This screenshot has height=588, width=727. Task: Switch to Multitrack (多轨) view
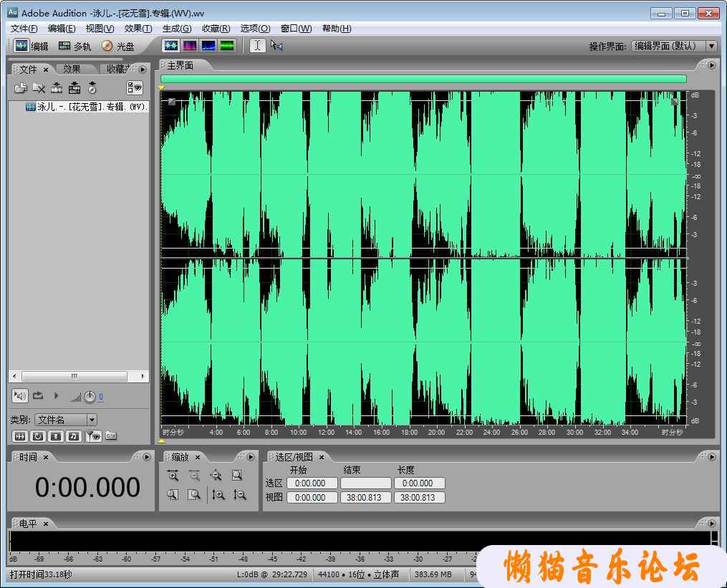(x=74, y=46)
